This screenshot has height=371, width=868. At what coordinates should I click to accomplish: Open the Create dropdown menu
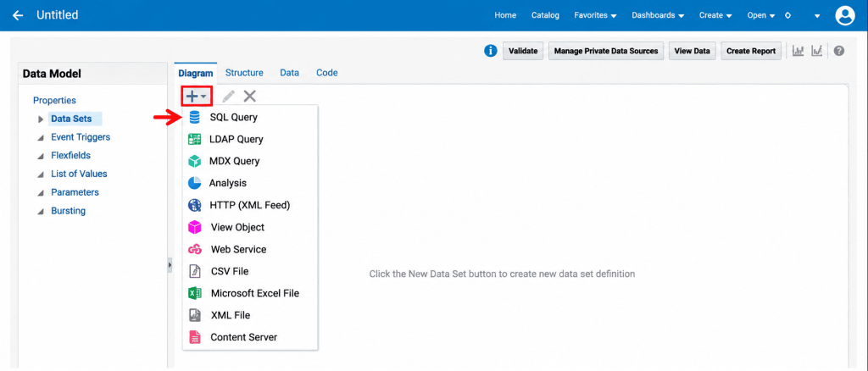tap(715, 15)
